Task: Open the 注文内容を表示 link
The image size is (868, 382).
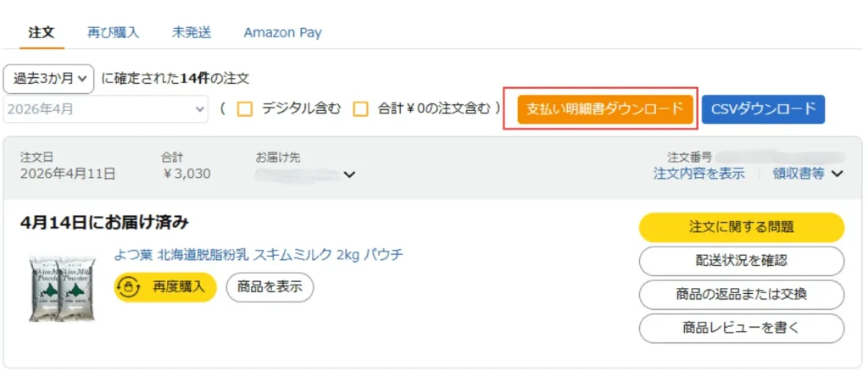Action: [698, 174]
